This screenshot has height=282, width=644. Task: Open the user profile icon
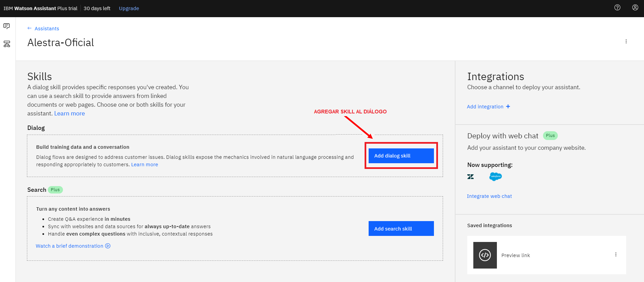(x=635, y=7)
